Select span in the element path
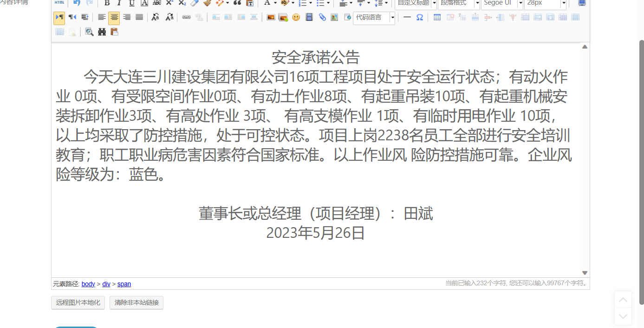This screenshot has height=328, width=644. point(124,284)
